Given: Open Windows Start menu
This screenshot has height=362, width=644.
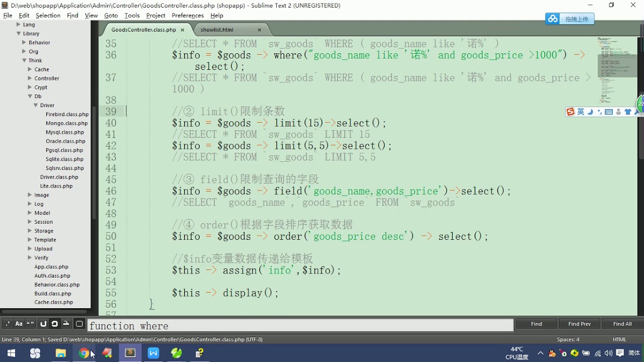Looking at the screenshot, I should click(11, 353).
